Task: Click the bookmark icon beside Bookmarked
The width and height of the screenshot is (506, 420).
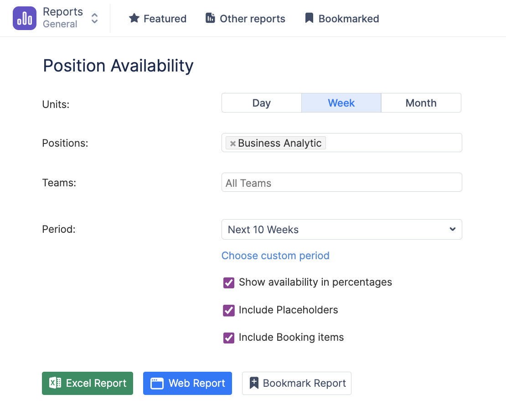Action: [309, 18]
